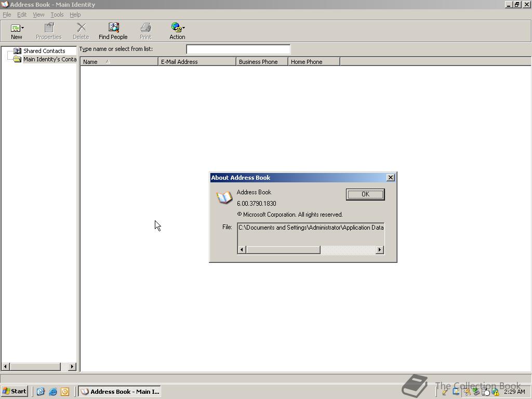Click the taskbar clock showing 2:29 AM

coord(514,392)
